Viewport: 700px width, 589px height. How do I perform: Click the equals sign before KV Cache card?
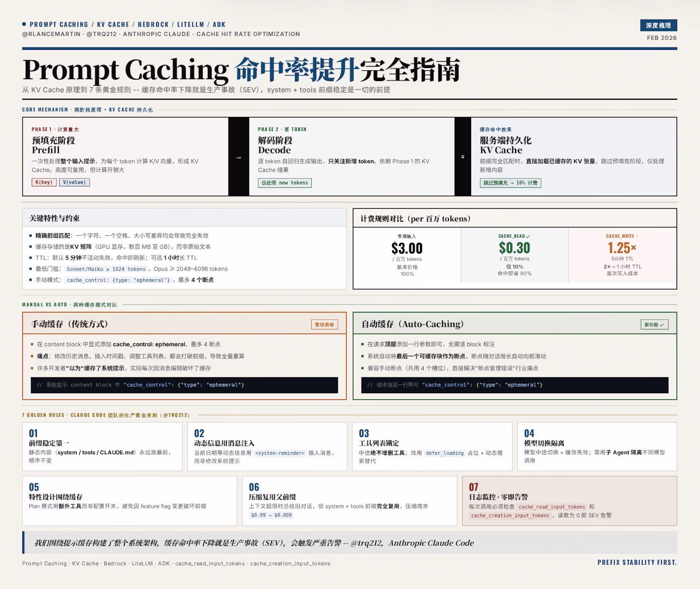pyautogui.click(x=463, y=157)
